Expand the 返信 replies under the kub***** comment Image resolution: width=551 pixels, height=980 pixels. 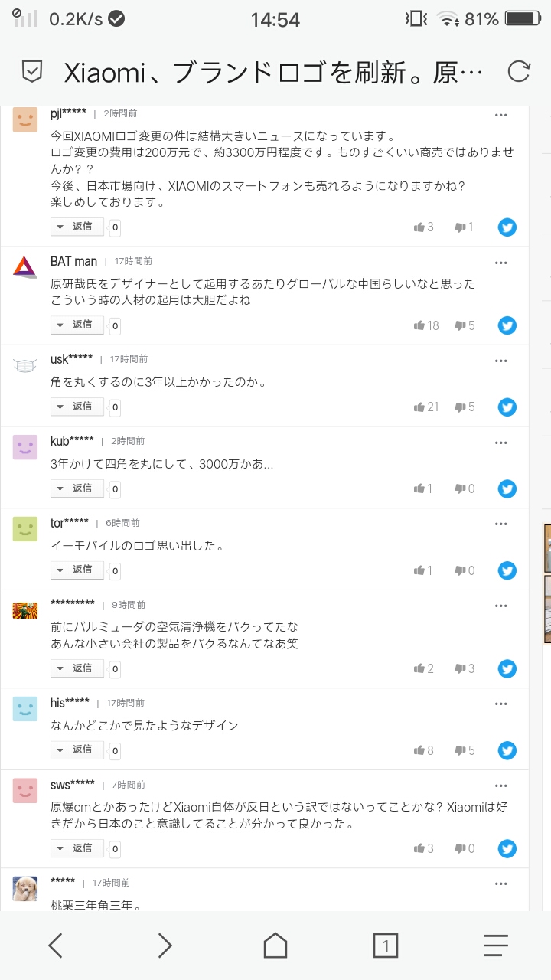point(77,488)
